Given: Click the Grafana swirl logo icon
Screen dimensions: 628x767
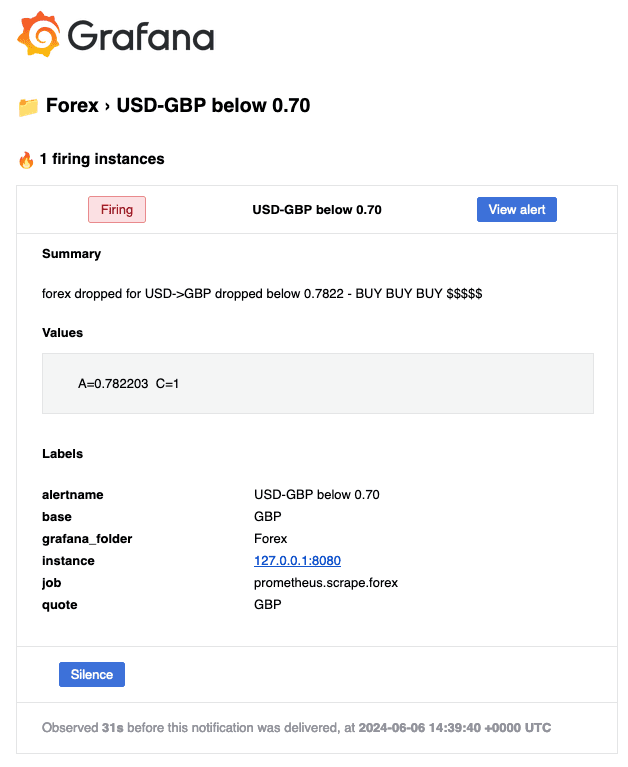Looking at the screenshot, I should pos(39,35).
